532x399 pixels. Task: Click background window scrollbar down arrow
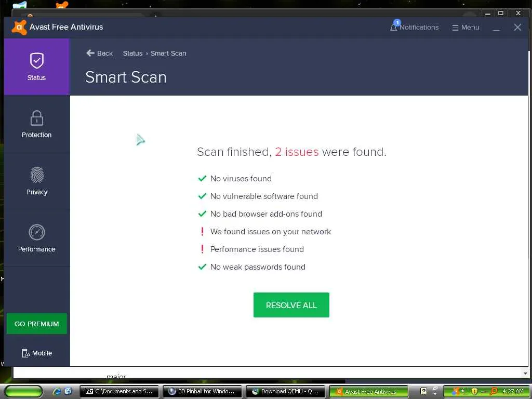click(x=525, y=373)
